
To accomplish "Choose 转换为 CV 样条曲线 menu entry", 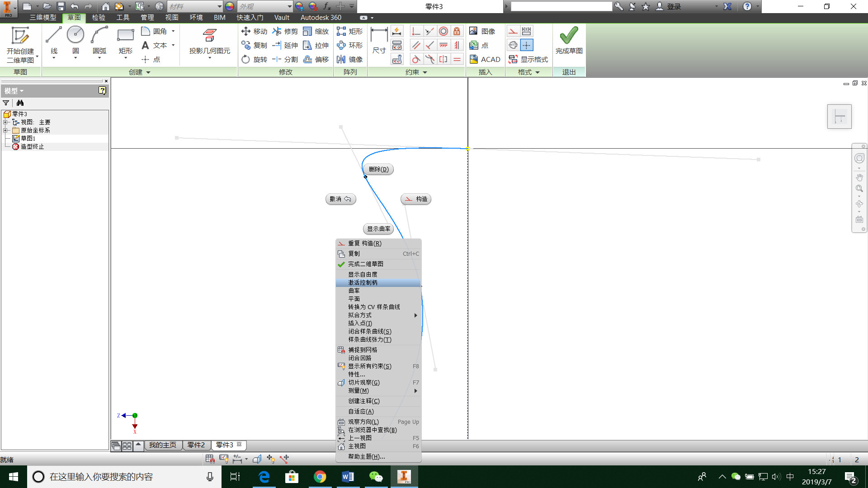I will (x=378, y=307).
